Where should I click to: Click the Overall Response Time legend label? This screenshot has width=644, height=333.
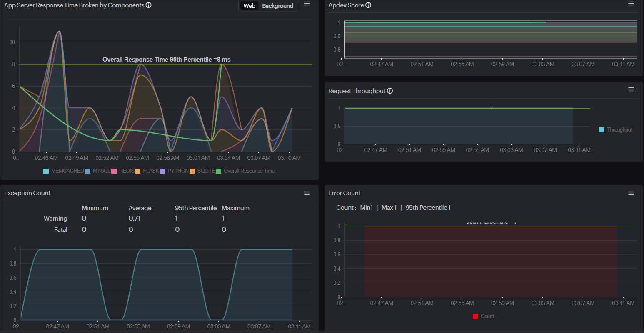249,171
